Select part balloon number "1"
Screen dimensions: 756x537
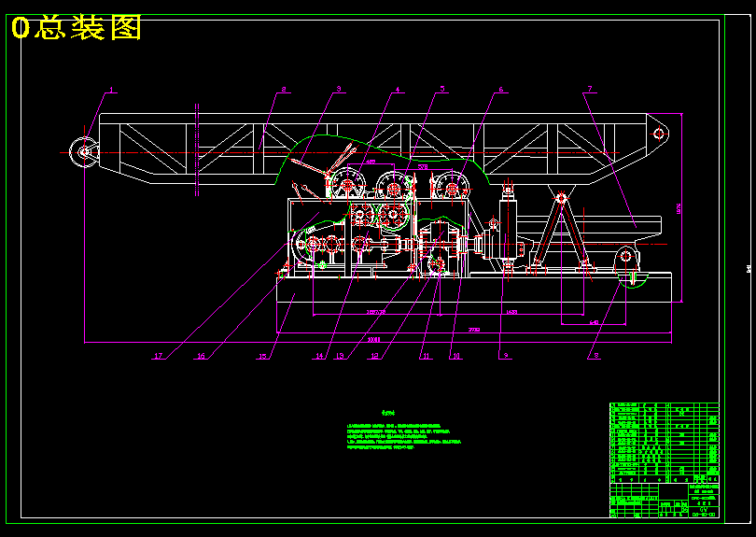[111, 90]
